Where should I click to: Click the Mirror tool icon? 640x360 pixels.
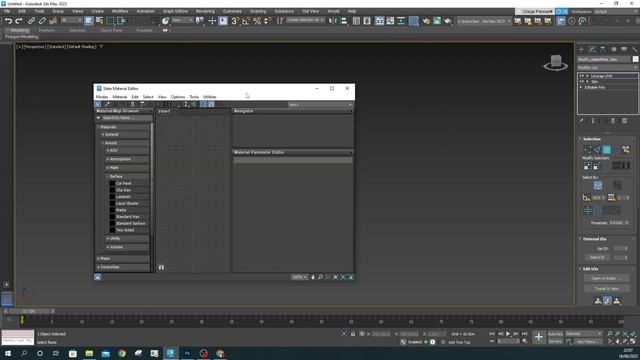tap(333, 21)
